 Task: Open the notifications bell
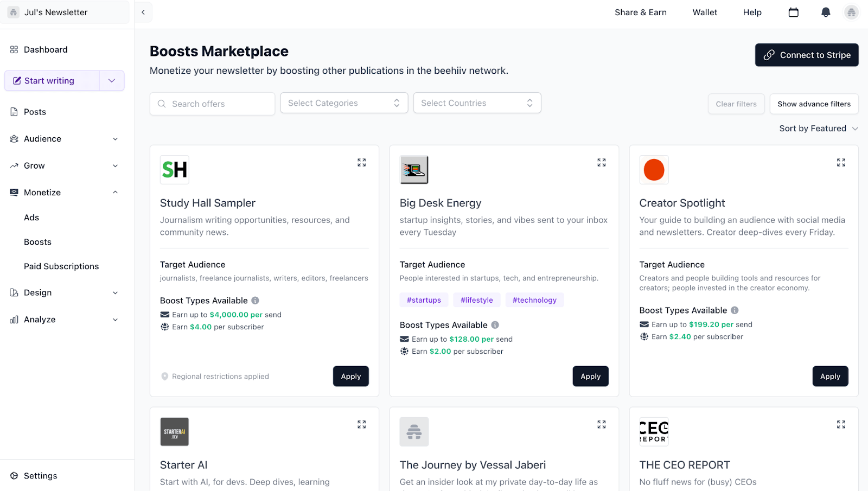(826, 12)
